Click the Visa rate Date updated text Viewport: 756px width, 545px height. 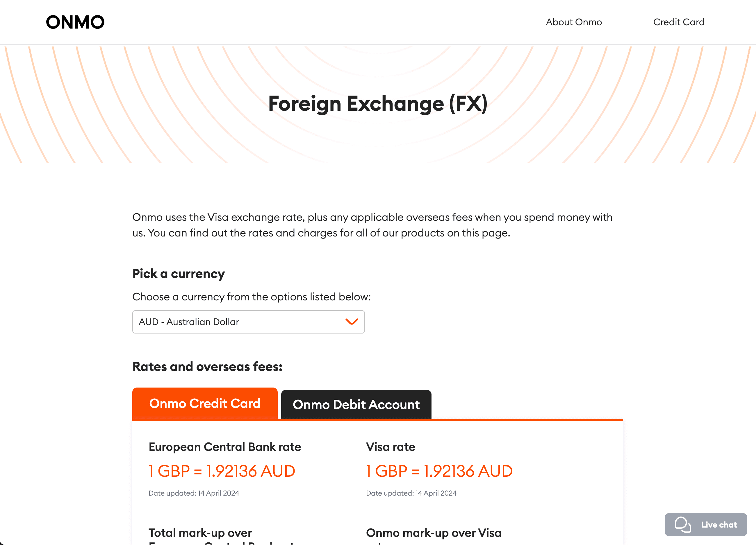tap(411, 493)
